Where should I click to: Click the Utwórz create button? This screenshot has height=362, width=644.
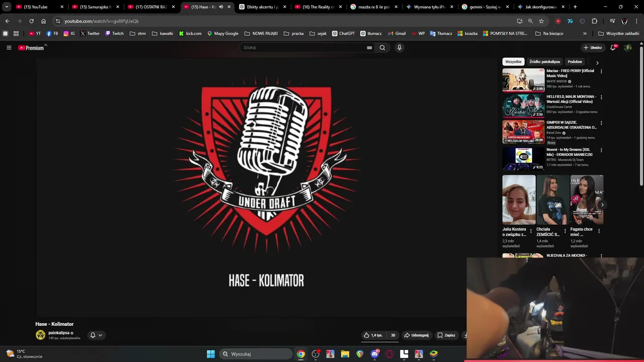(592, 48)
